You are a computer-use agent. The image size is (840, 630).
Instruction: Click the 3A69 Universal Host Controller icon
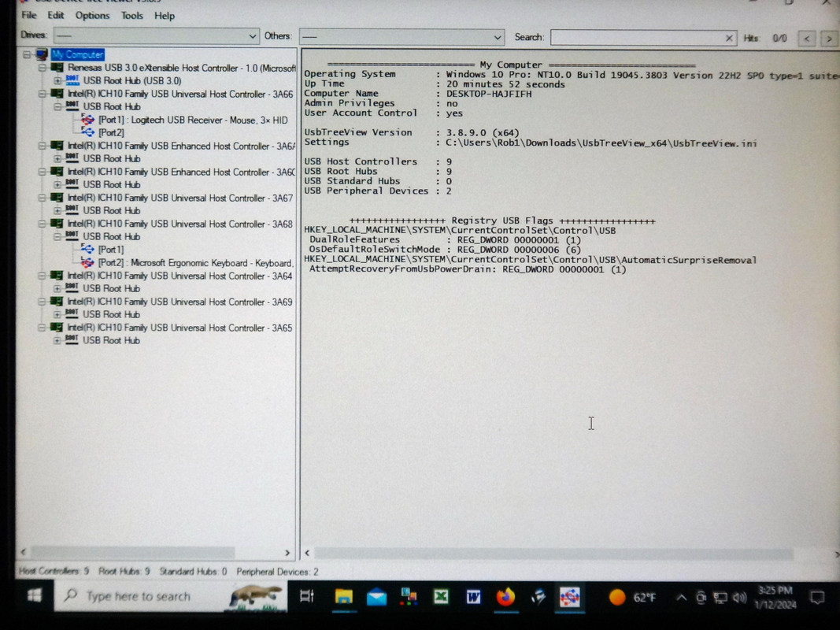pyautogui.click(x=57, y=302)
